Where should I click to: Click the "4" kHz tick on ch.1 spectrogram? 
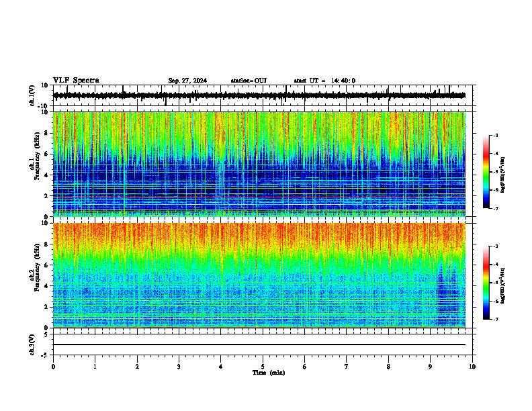[x=47, y=175]
